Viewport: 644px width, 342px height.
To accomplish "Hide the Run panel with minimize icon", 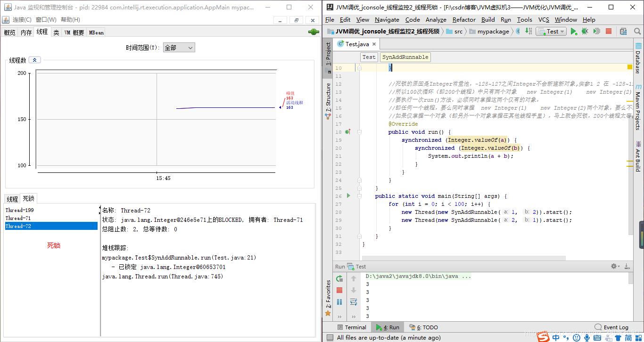I will (628, 266).
